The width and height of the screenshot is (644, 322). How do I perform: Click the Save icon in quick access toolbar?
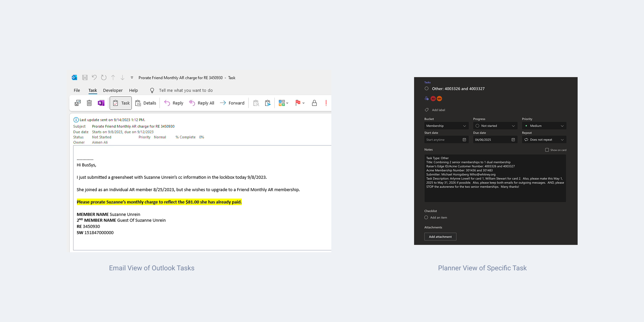coord(85,77)
